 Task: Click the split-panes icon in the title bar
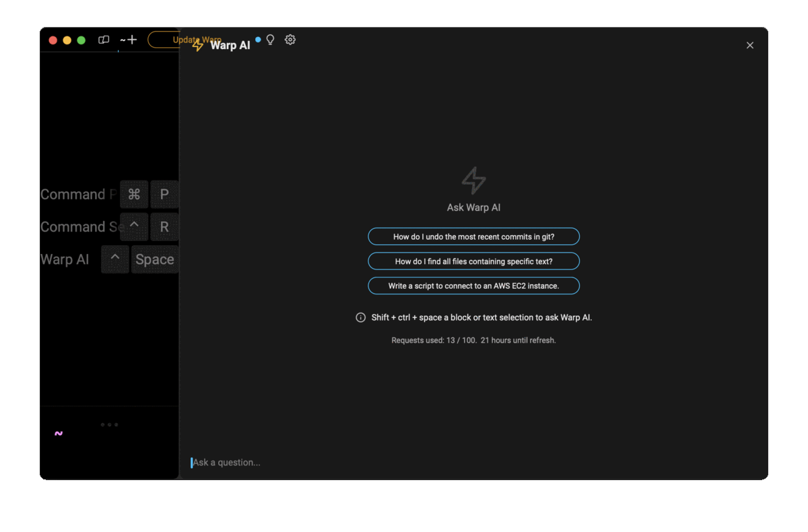tap(104, 40)
